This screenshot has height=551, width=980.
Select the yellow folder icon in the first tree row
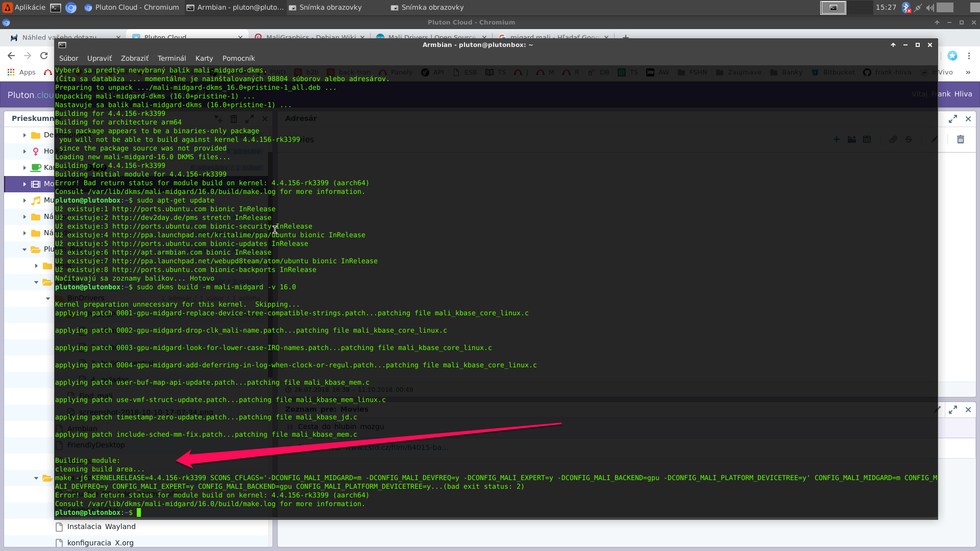[x=36, y=135]
